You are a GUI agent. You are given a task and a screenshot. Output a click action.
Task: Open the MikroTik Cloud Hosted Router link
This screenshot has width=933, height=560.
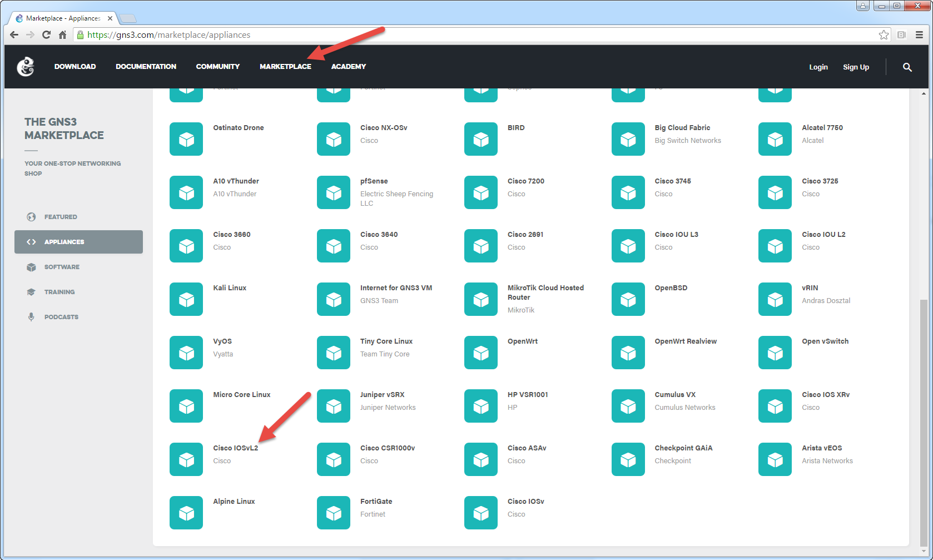tap(545, 293)
